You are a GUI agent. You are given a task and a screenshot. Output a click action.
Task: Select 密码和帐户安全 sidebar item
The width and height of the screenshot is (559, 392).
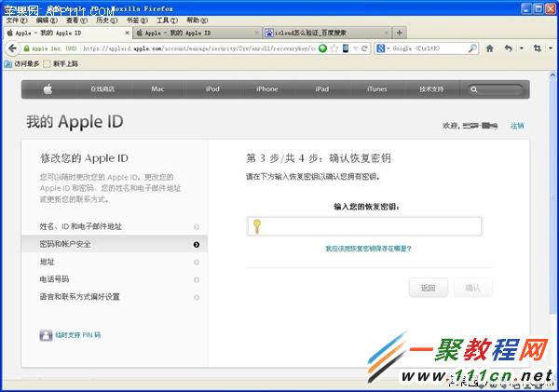coord(115,244)
